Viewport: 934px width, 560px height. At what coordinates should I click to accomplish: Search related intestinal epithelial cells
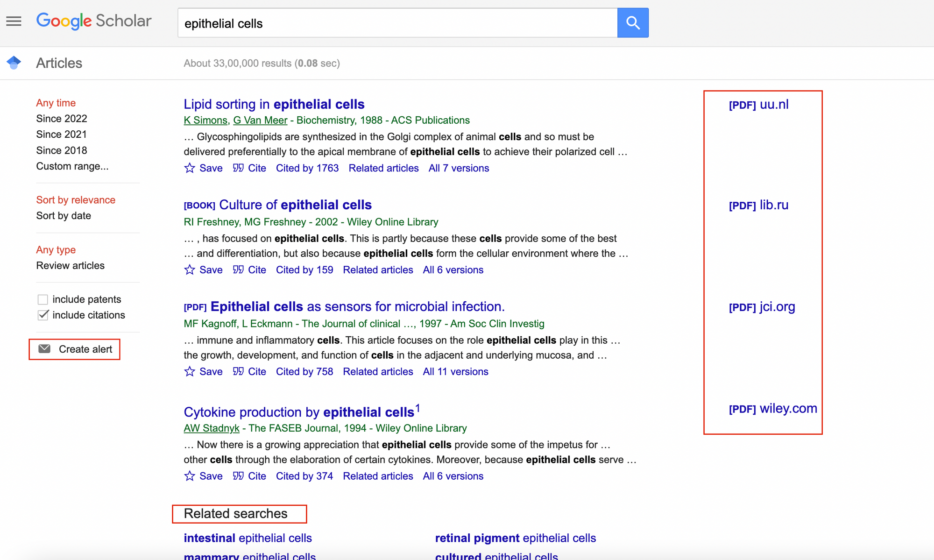248,538
